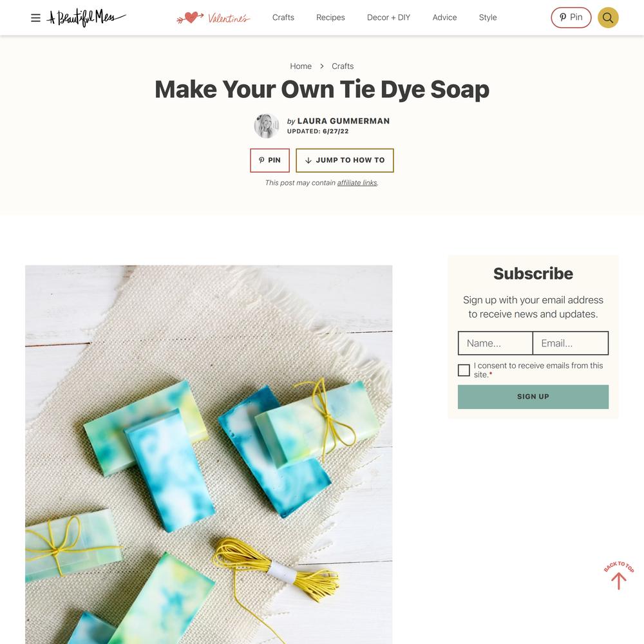Click the gold search magnifier icon
Viewport: 644px width, 644px height.
(x=608, y=17)
